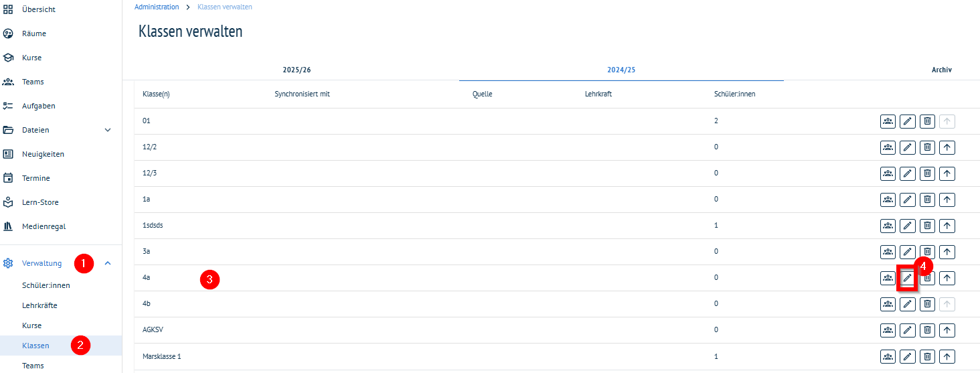Viewport: 980px width, 373px height.
Task: Open Schüler:innen under Verwaltung
Action: 46,285
